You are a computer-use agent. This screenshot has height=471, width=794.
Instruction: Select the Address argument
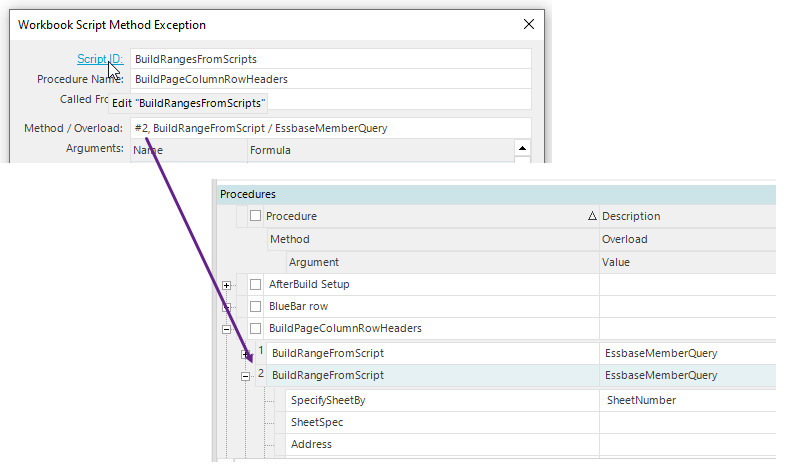[x=443, y=444]
